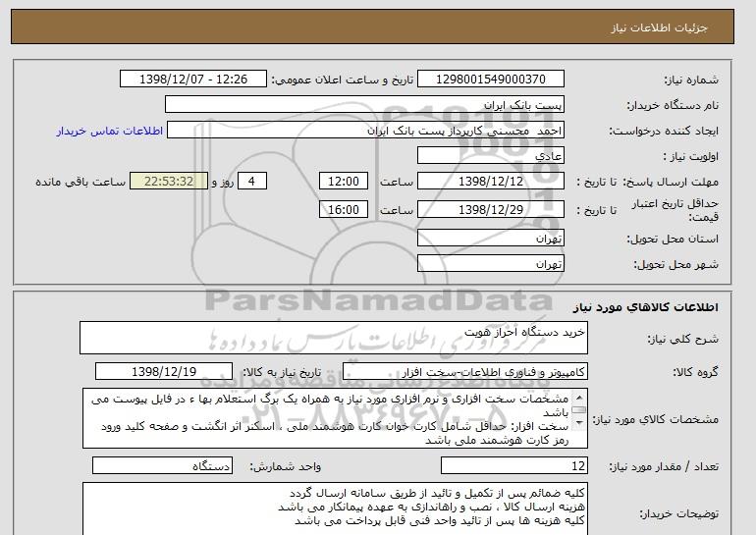Click the label گروه کالا
The width and height of the screenshot is (756, 535).
[x=696, y=372]
